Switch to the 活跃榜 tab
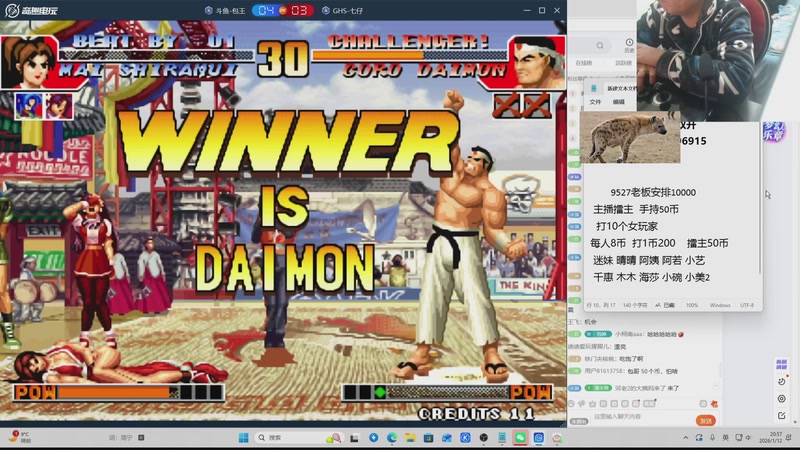The width and height of the screenshot is (800, 450). tap(623, 63)
